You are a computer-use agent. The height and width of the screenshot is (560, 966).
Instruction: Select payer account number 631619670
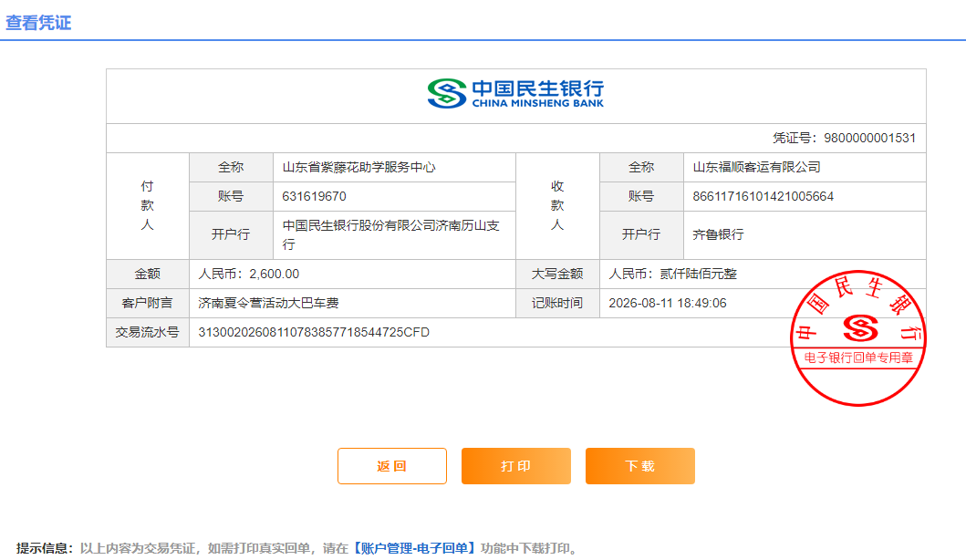[x=314, y=196]
